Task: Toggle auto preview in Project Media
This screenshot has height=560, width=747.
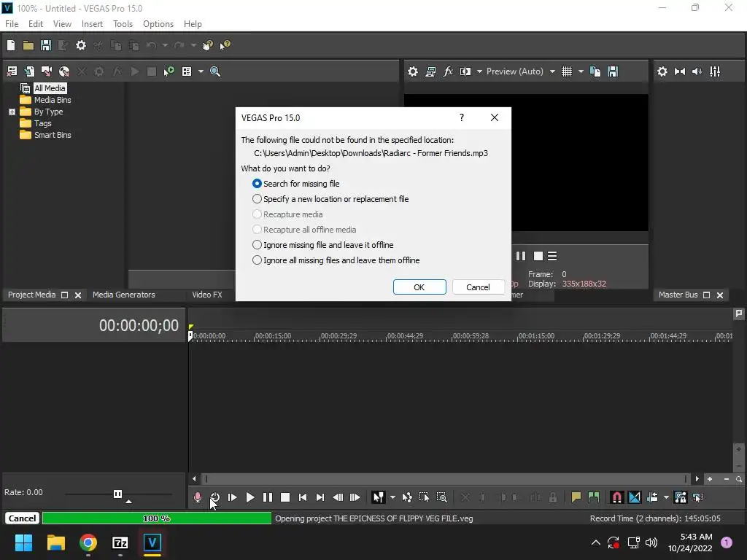Action: pyautogui.click(x=169, y=71)
